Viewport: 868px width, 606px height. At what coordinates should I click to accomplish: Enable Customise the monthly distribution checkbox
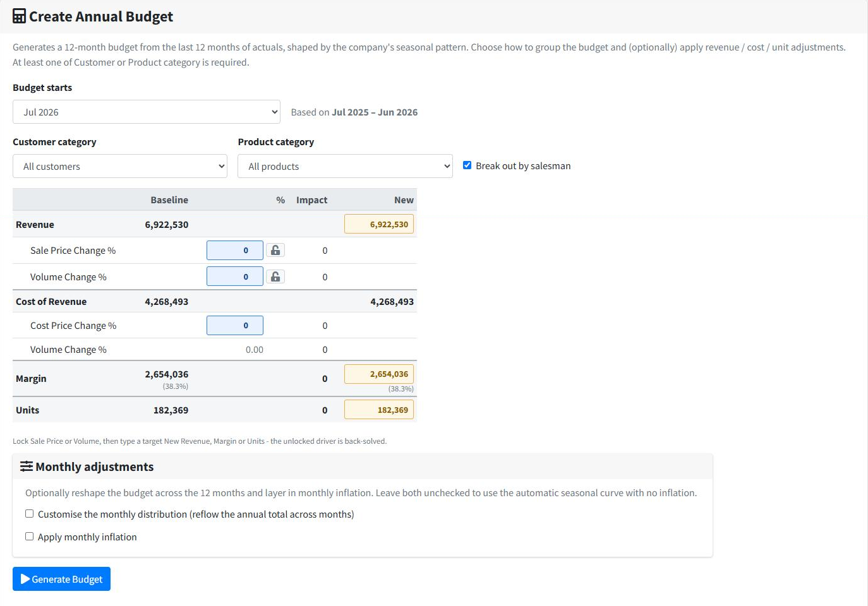29,514
